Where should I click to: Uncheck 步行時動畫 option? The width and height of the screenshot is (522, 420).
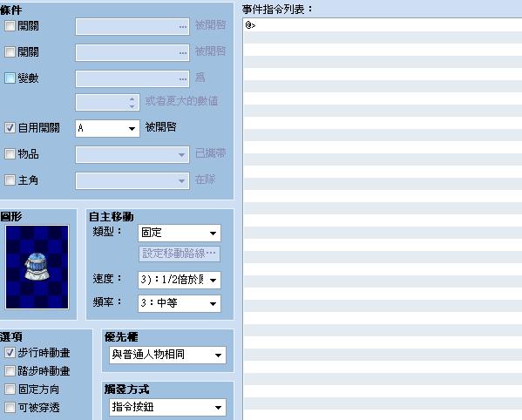10,353
